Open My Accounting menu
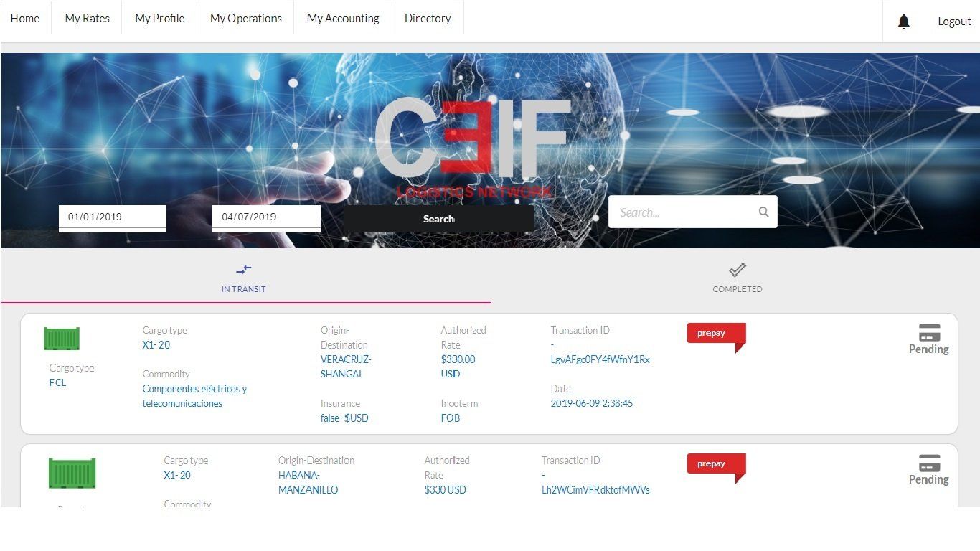The height and width of the screenshot is (551, 980). click(343, 19)
